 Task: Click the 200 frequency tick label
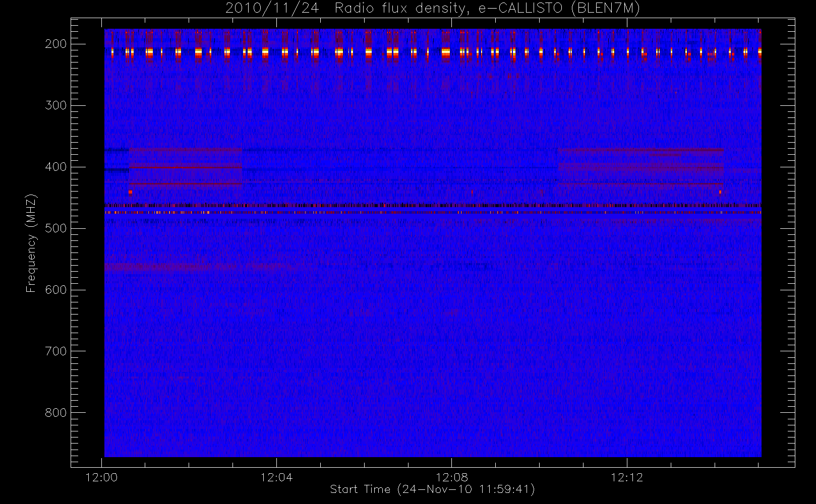pos(56,44)
